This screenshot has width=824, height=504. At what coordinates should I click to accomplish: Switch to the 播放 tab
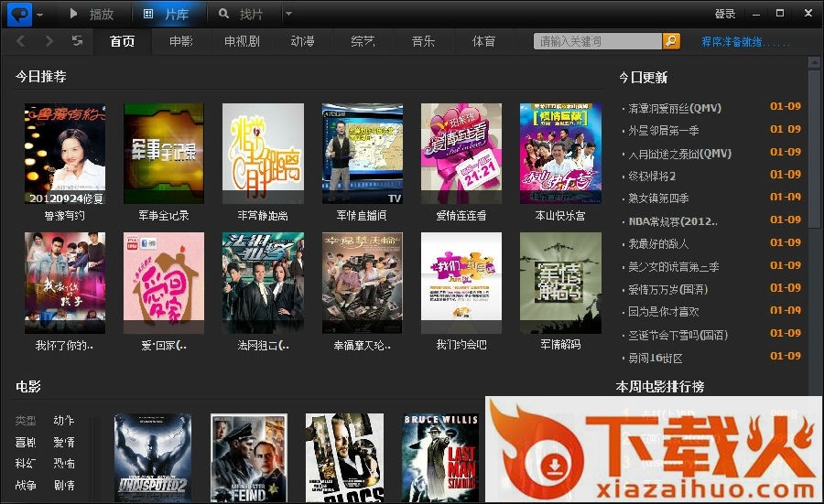coord(92,14)
